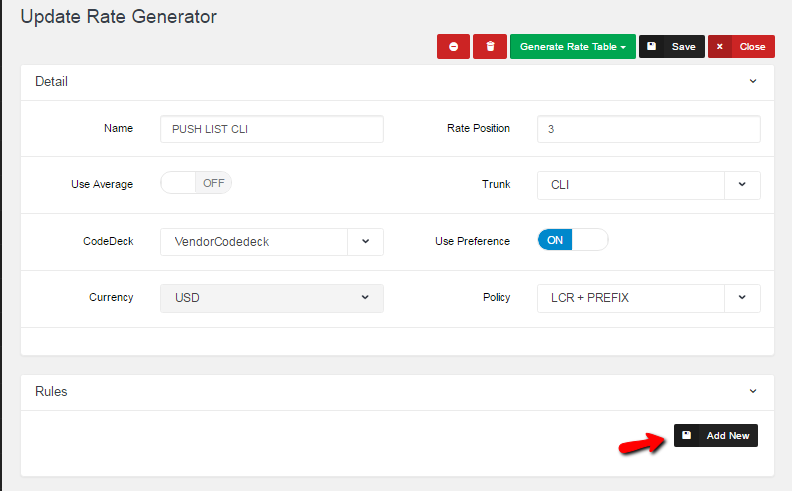Click the Rate Position input field
792x491 pixels.
pyautogui.click(x=648, y=129)
